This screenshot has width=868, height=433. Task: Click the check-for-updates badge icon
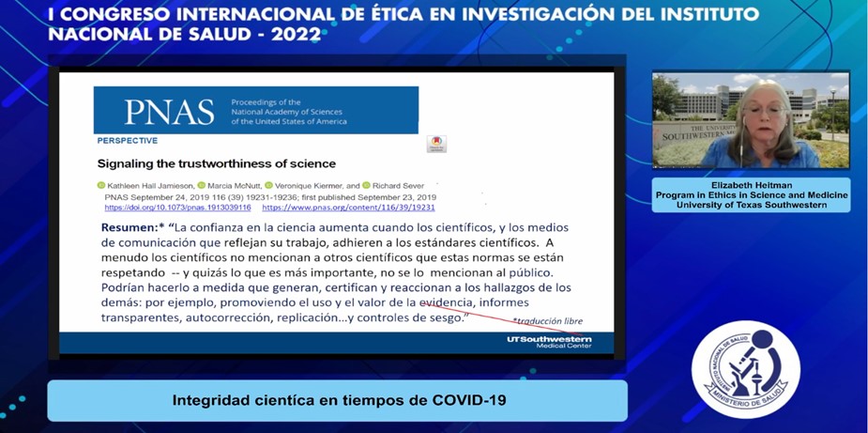coord(436,144)
